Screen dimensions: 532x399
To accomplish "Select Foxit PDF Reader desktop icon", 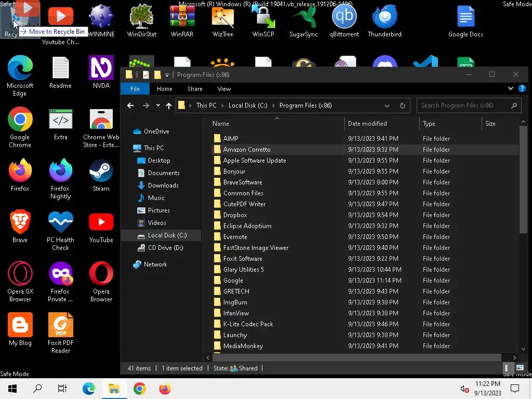I will (x=60, y=333).
